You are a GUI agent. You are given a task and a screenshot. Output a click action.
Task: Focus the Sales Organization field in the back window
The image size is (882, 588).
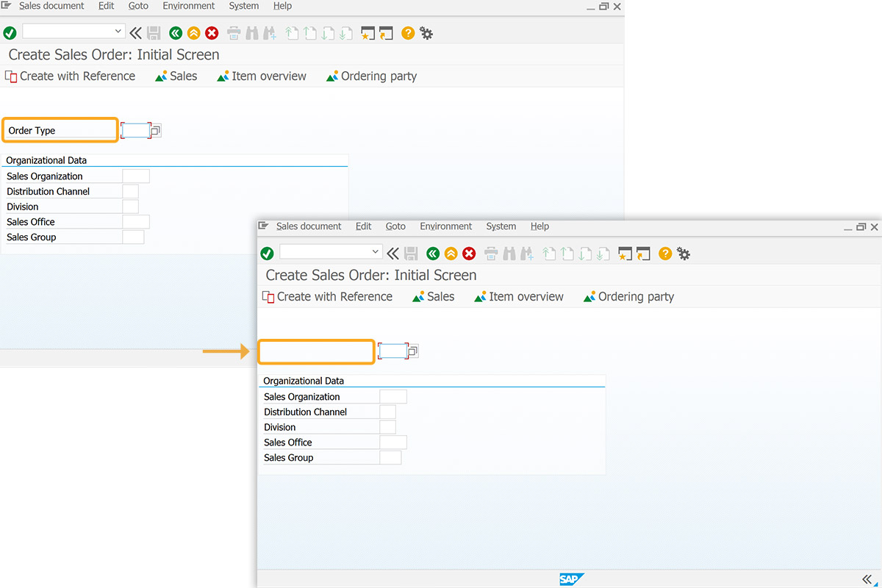pyautogui.click(x=136, y=176)
